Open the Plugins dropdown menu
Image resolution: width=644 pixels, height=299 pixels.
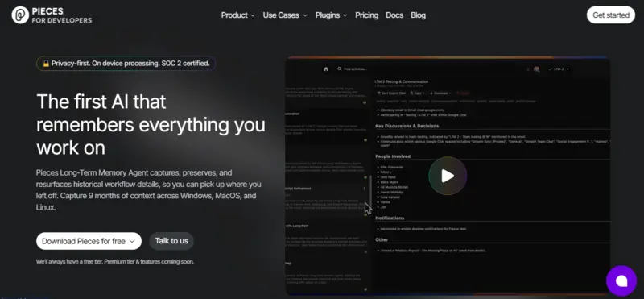tap(331, 15)
